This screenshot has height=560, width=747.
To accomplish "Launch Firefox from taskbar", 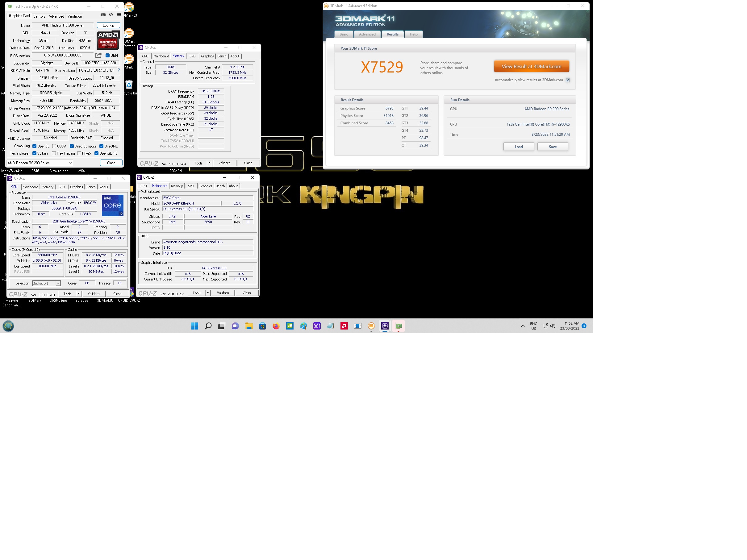I will click(276, 326).
